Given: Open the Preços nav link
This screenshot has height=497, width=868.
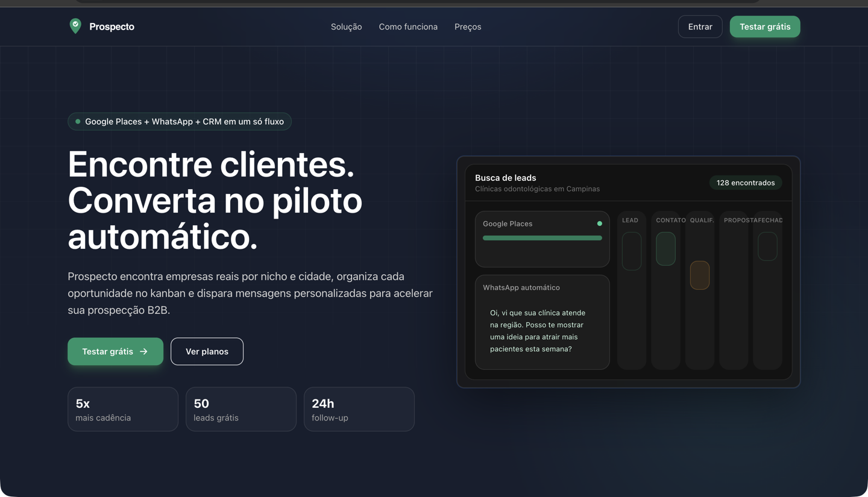Looking at the screenshot, I should tap(468, 27).
